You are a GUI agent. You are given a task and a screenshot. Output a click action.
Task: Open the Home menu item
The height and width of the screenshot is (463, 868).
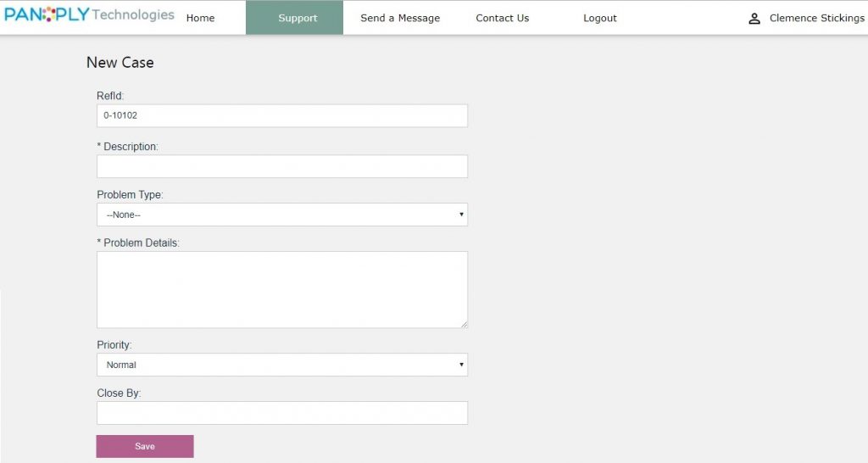tap(200, 18)
